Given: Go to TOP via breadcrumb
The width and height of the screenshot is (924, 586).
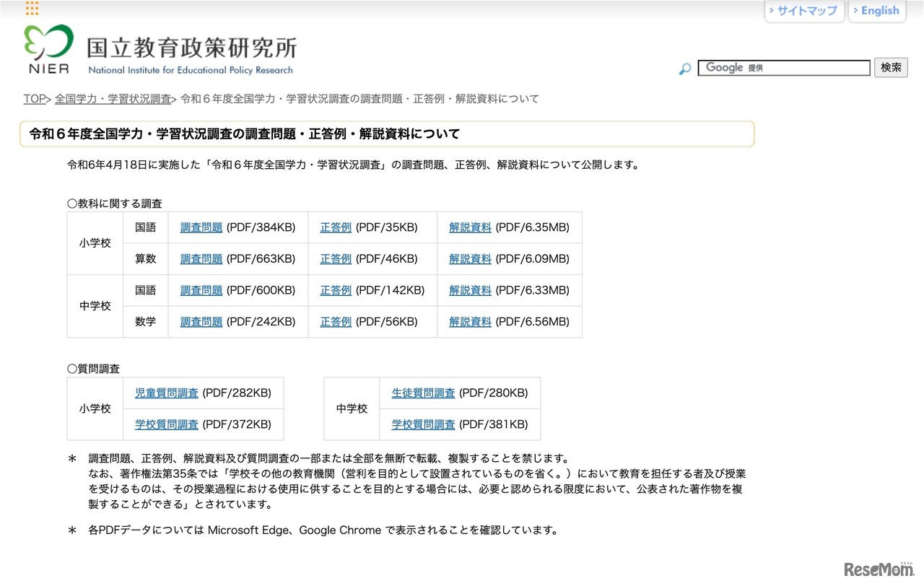Looking at the screenshot, I should (34, 99).
